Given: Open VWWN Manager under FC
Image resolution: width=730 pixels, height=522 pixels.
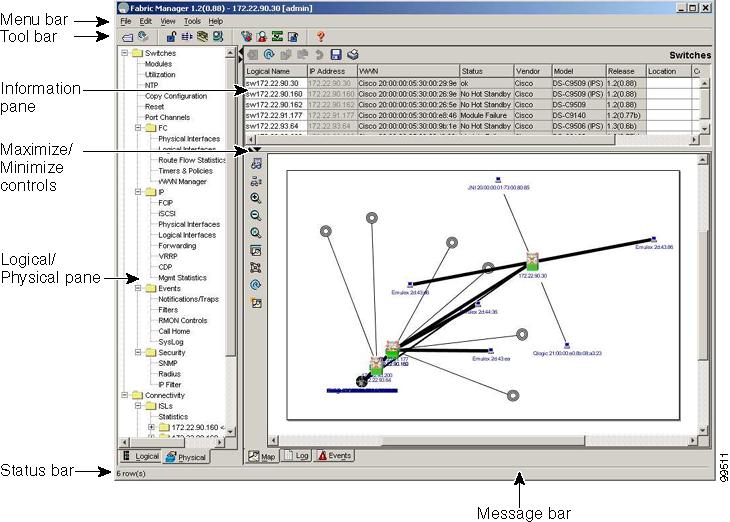Looking at the screenshot, I should click(182, 182).
